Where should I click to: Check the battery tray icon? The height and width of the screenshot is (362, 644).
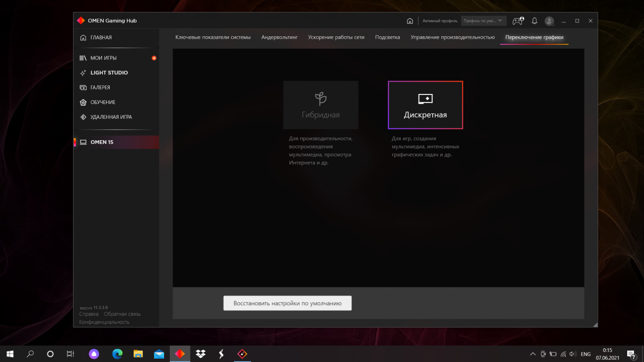(x=553, y=354)
